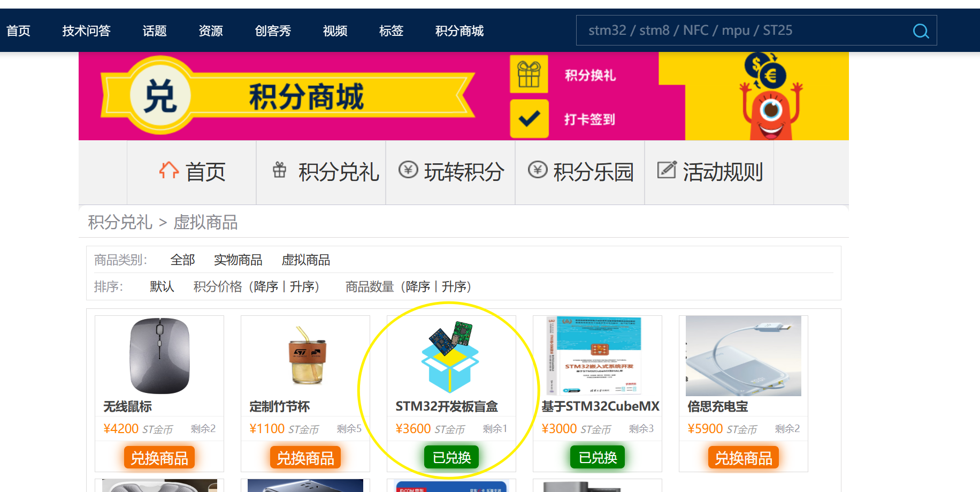Click the STM32开发板盲盒 product image
Screen dimensions: 980x492
pos(450,357)
